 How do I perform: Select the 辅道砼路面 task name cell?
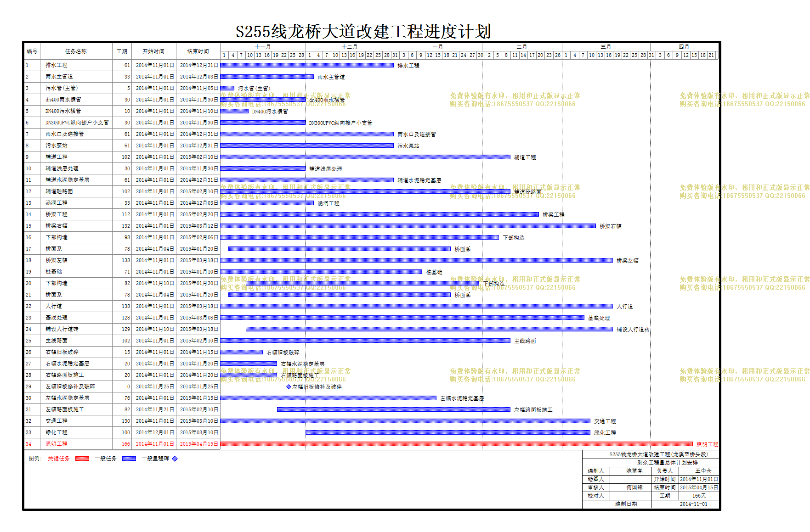76,191
